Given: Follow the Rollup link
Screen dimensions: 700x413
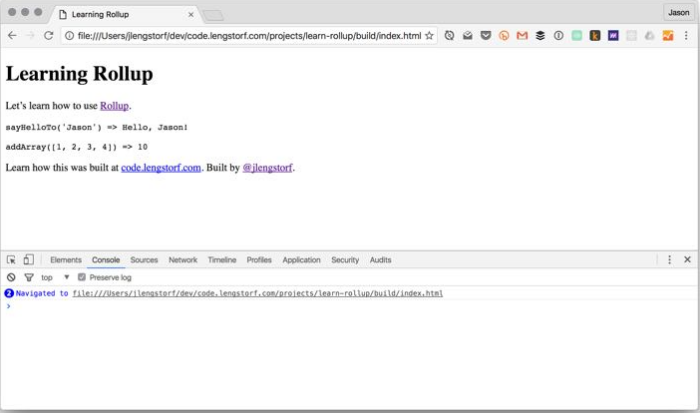Looking at the screenshot, I should 114,106.
